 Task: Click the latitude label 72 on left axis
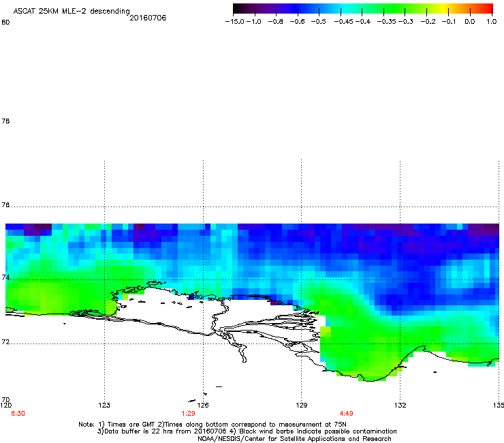click(5, 341)
